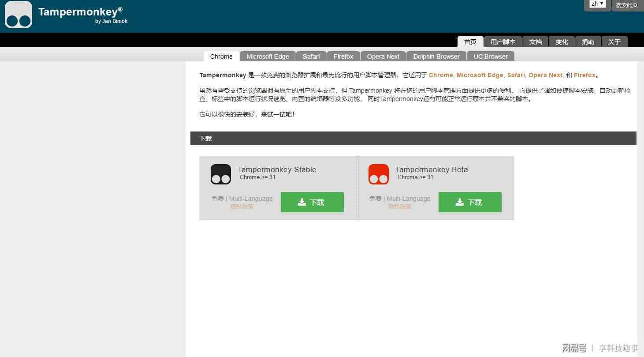644x357 pixels.
Task: Select the Opera Next browser tab
Action: (x=383, y=56)
